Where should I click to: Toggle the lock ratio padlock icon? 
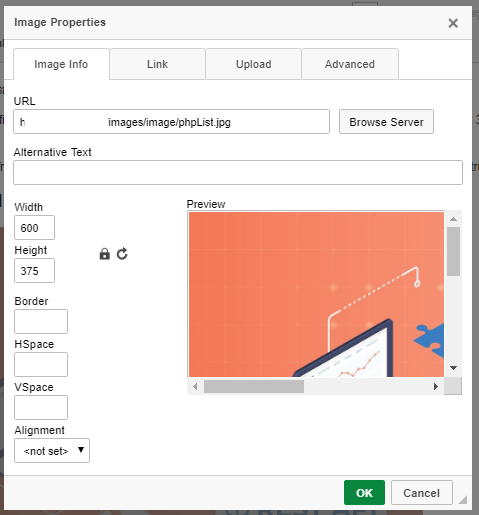[x=105, y=254]
